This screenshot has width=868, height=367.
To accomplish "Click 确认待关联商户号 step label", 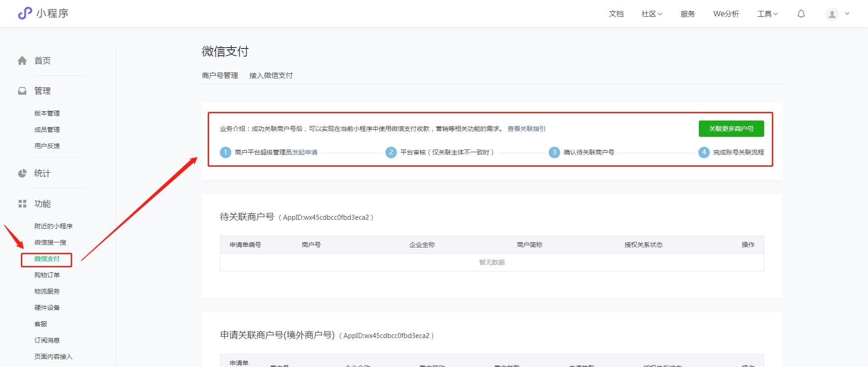I will coord(589,152).
